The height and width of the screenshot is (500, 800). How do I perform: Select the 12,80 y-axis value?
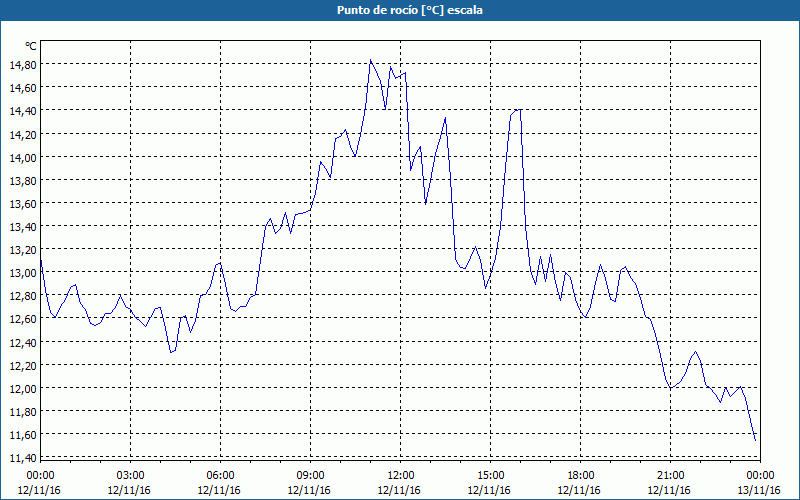click(22, 295)
